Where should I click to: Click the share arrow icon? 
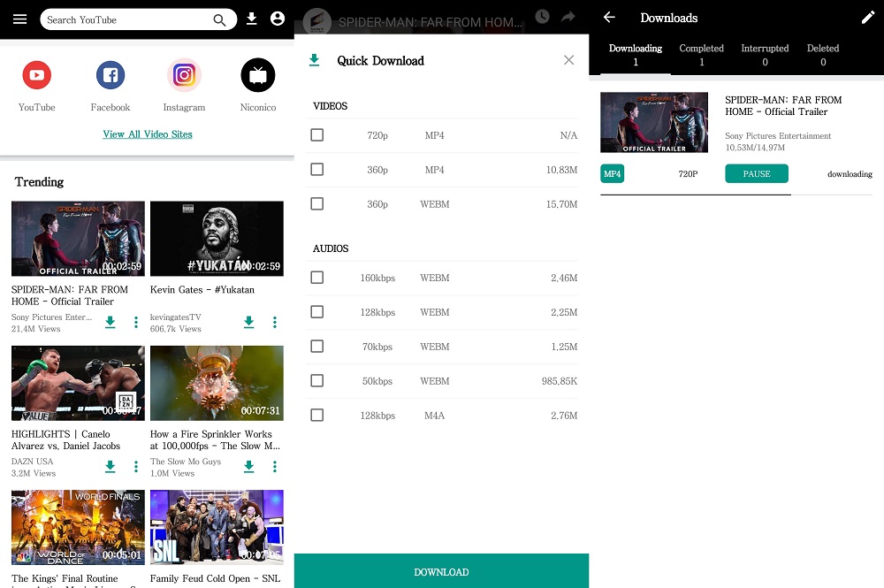point(568,17)
